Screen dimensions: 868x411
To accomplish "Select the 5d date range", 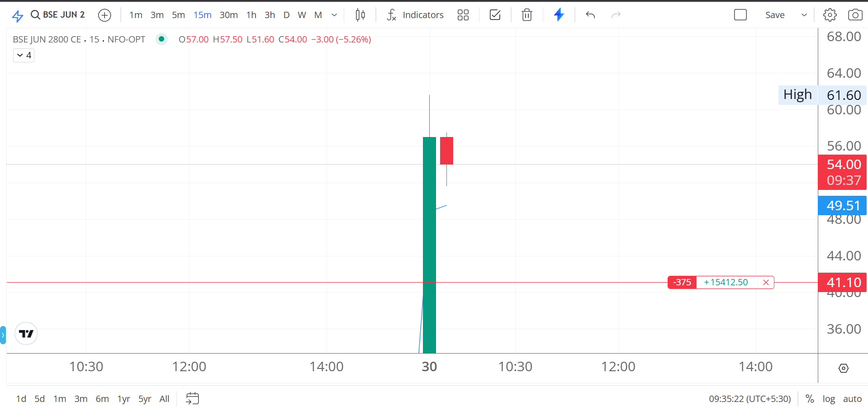I will pos(40,399).
